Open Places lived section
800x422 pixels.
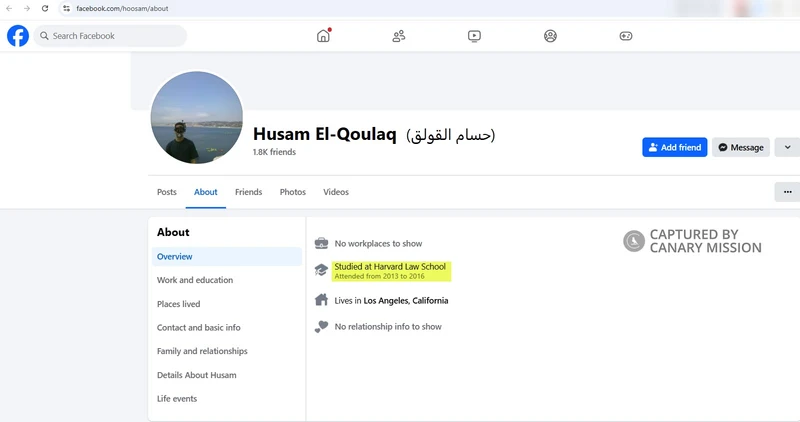point(179,304)
